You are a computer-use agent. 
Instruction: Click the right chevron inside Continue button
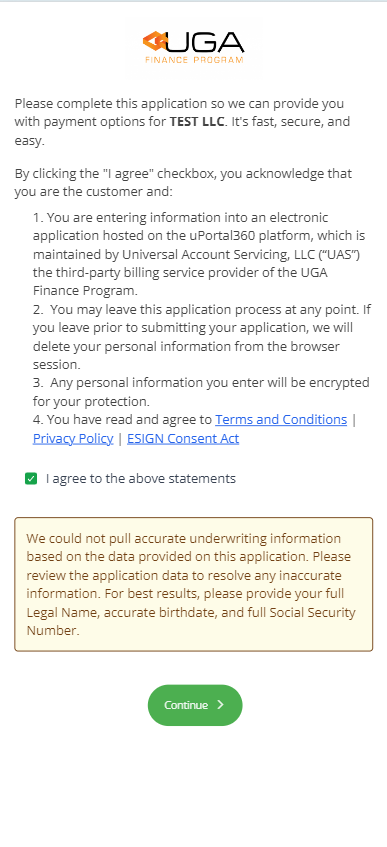pos(220,705)
